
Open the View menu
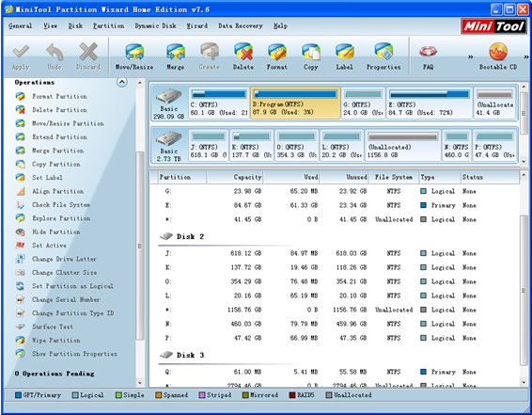[50, 25]
